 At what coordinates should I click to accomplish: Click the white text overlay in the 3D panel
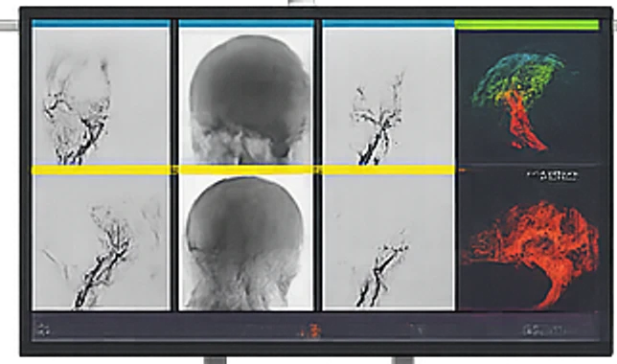click(553, 175)
